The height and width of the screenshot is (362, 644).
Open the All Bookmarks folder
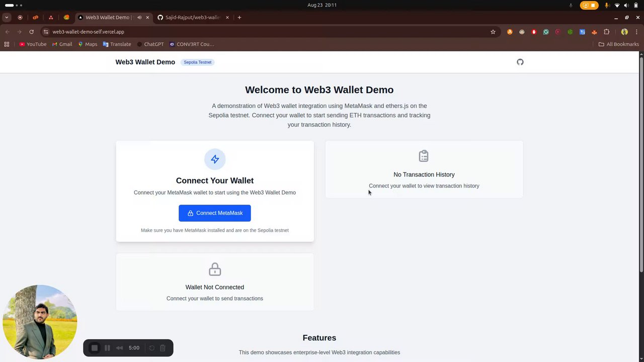click(618, 44)
